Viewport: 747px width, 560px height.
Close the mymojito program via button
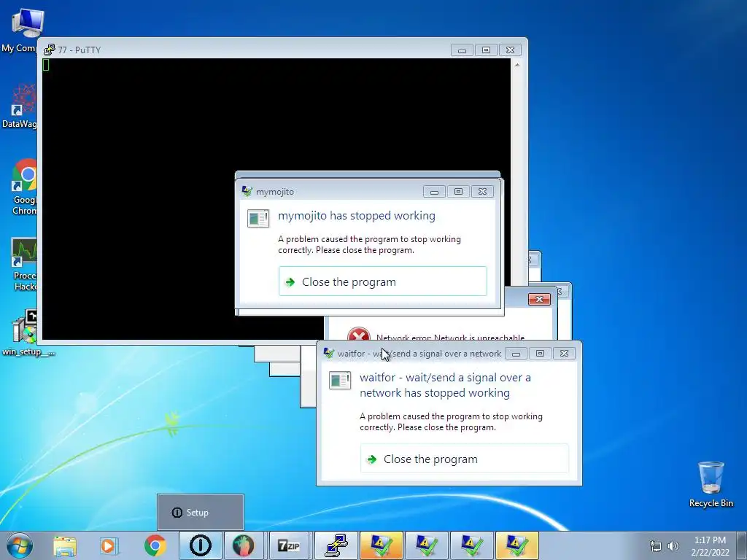click(x=382, y=281)
